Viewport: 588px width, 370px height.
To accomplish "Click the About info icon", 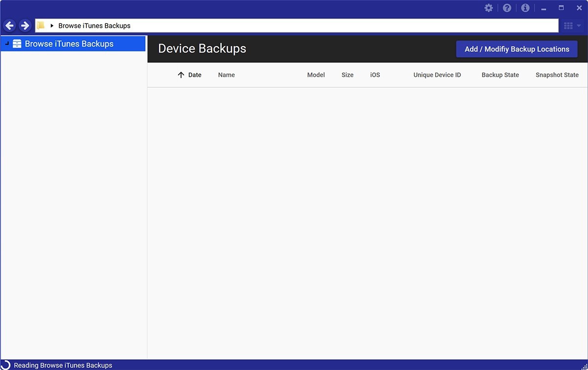I will [525, 8].
